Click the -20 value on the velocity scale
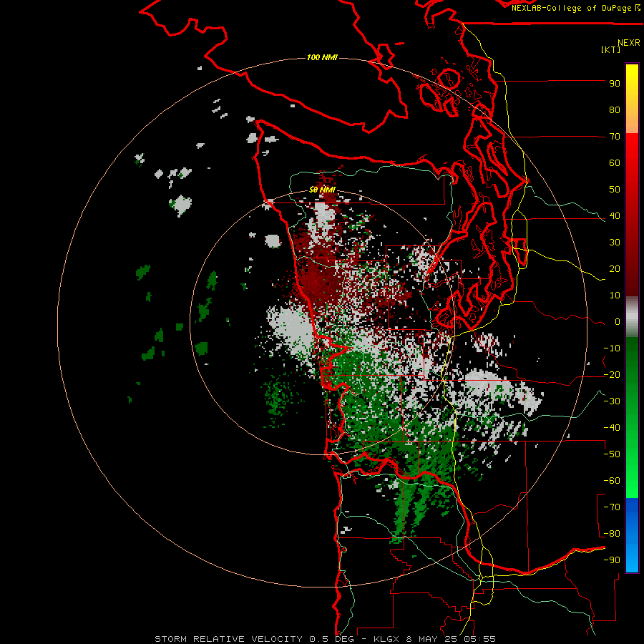The width and height of the screenshot is (644, 644). tap(612, 375)
